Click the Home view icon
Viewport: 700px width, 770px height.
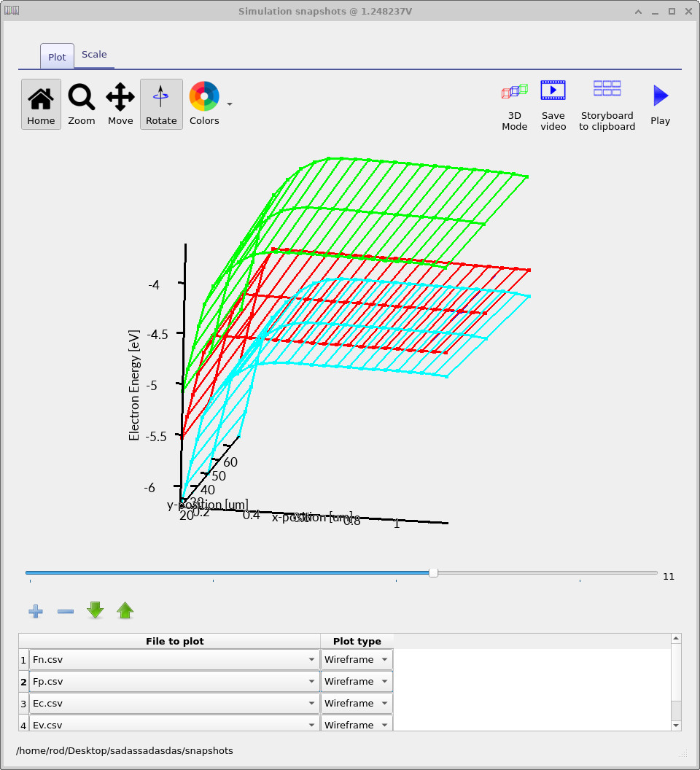[41, 104]
